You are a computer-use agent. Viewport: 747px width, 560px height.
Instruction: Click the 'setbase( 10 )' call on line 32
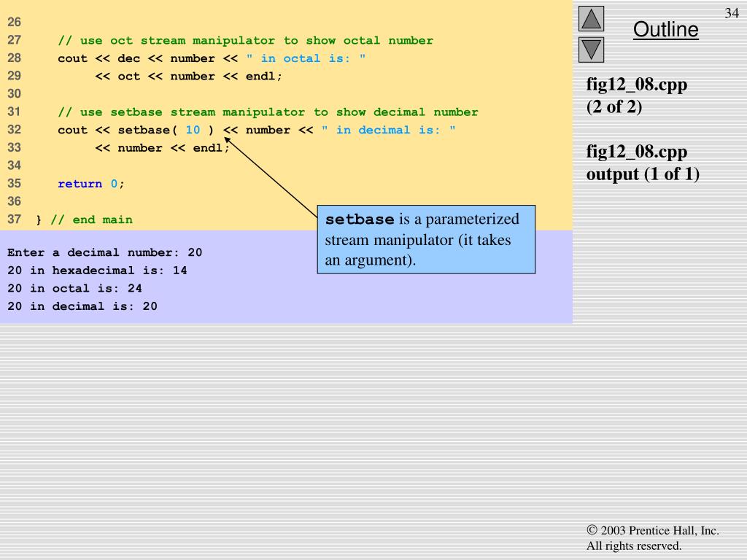point(166,130)
